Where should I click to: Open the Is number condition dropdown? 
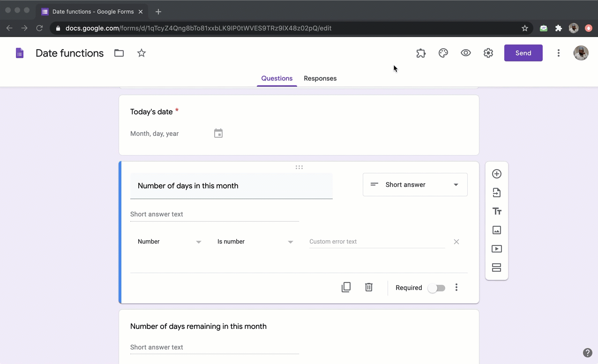coord(255,241)
